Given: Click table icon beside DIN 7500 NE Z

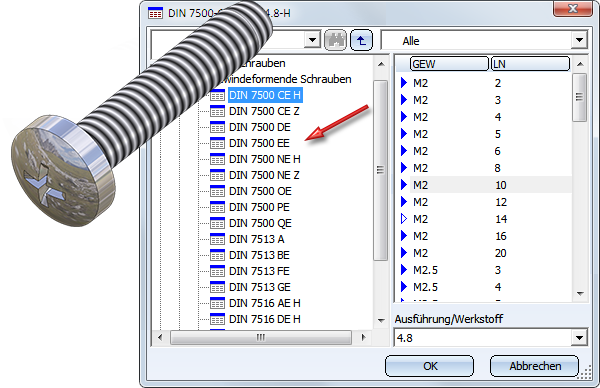Looking at the screenshot, I should 217,175.
